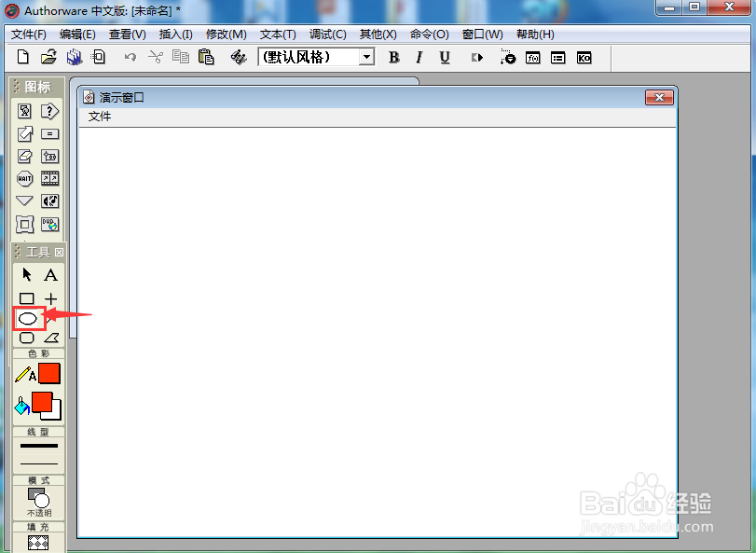Viewport: 756px width, 553px height.
Task: Close the 演示窗口 presentation window
Action: pos(659,97)
